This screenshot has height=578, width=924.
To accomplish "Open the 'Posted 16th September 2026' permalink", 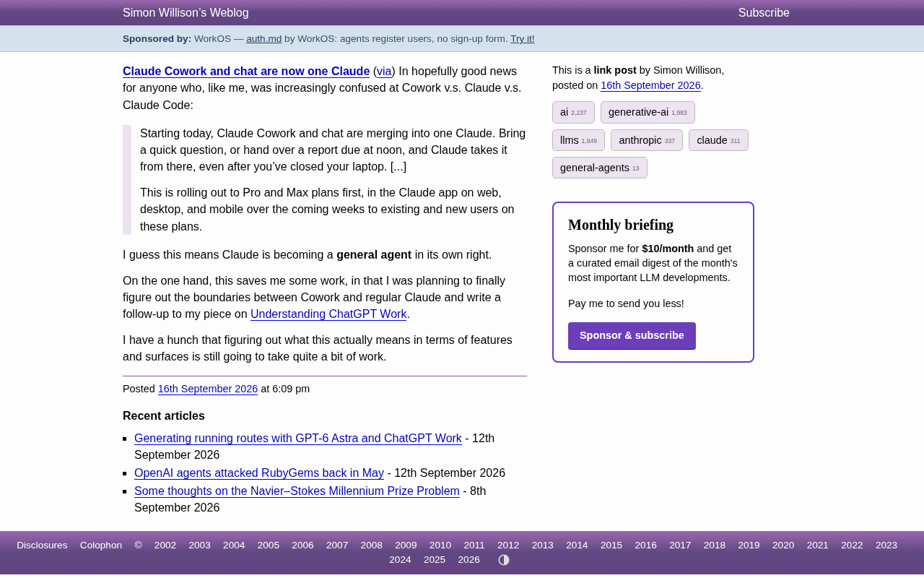I will [x=208, y=389].
